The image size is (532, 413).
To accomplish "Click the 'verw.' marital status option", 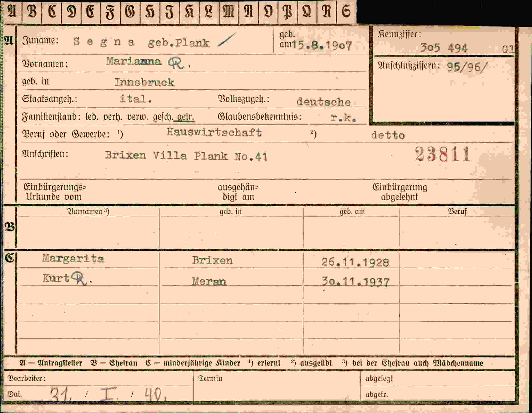I will pos(138,117).
